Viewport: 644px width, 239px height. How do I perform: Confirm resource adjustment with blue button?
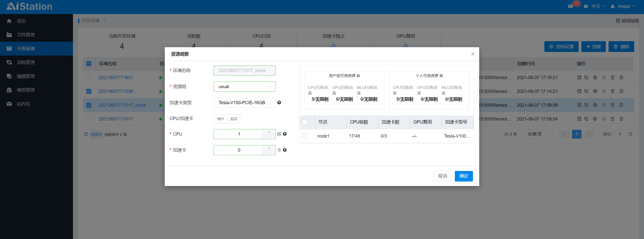click(463, 176)
